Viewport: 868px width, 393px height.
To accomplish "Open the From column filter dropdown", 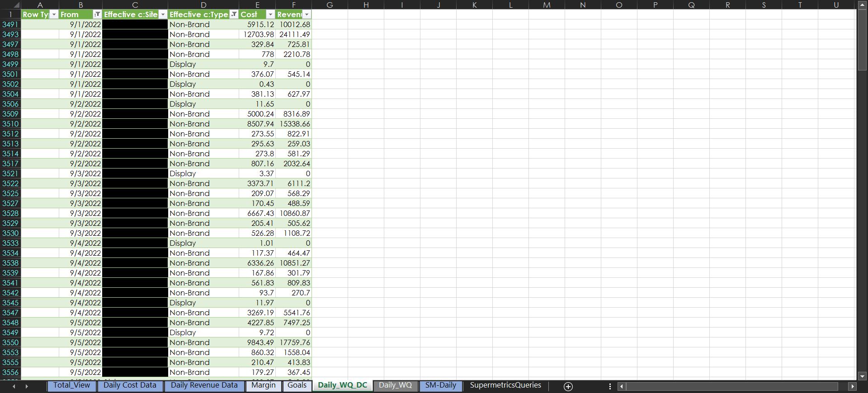I will point(97,14).
